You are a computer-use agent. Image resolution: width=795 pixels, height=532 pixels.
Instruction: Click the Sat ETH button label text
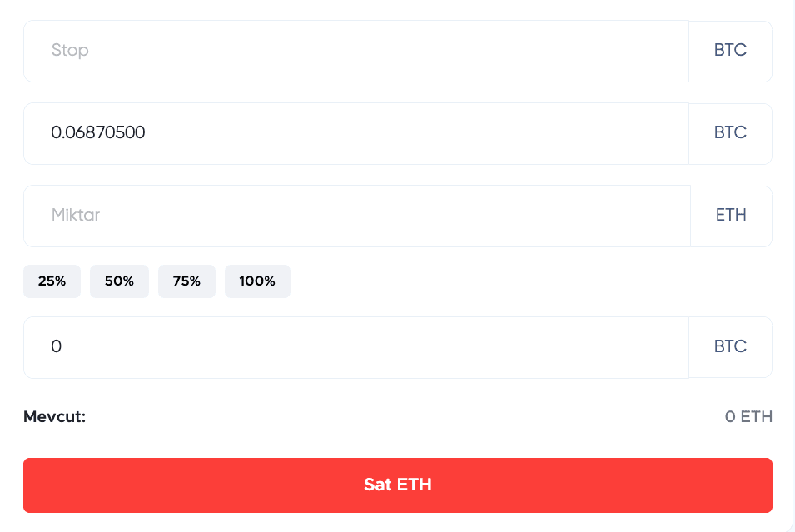click(398, 485)
